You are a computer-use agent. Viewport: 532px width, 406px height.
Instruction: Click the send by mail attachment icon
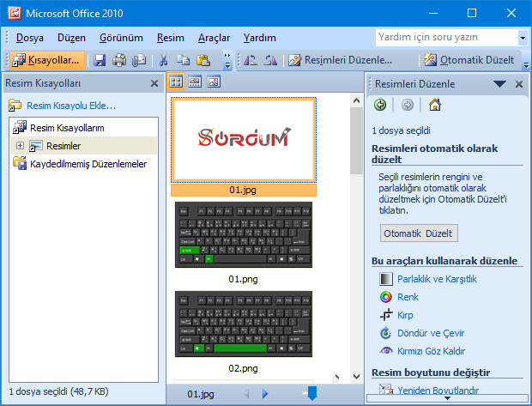click(x=139, y=60)
